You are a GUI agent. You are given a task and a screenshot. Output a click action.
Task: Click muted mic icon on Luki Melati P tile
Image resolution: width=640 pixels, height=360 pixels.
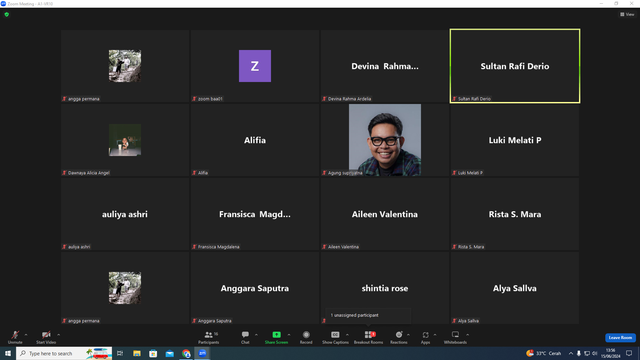click(x=454, y=173)
